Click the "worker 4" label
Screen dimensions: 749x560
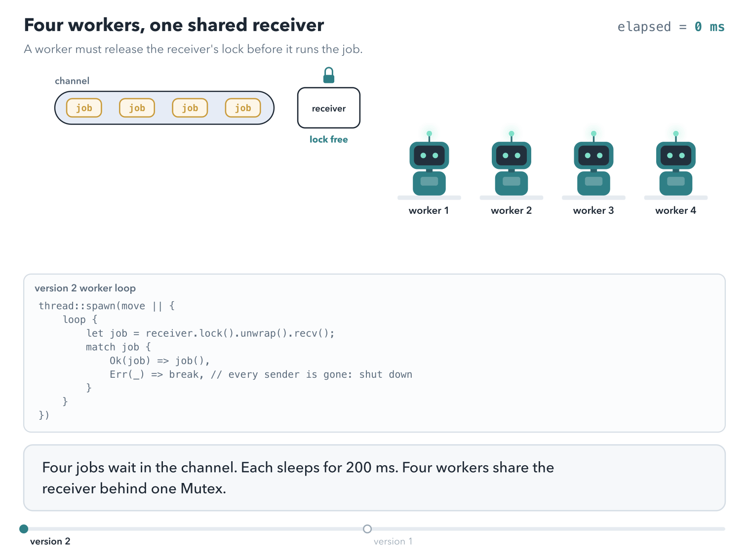(x=676, y=210)
